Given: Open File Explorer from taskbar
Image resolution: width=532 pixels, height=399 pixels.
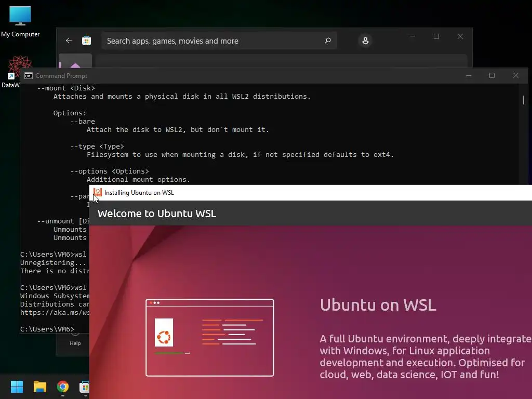Looking at the screenshot, I should (39, 387).
